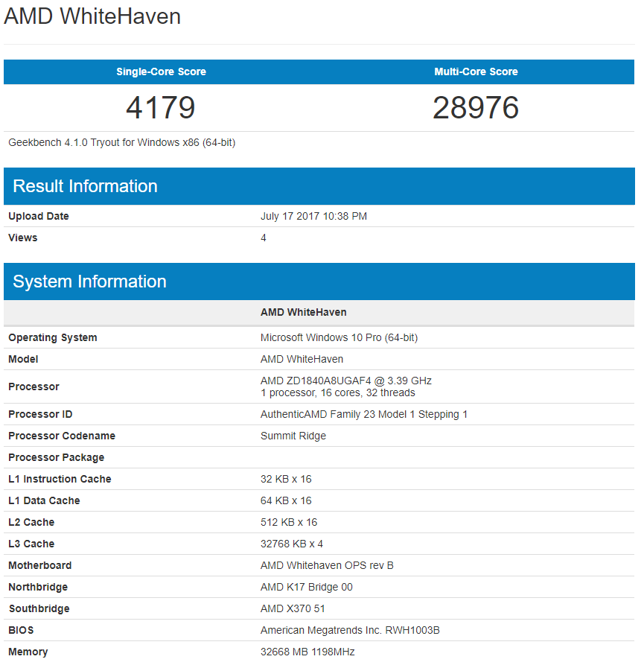
Task: Click the Processor Package label
Action: click(57, 457)
